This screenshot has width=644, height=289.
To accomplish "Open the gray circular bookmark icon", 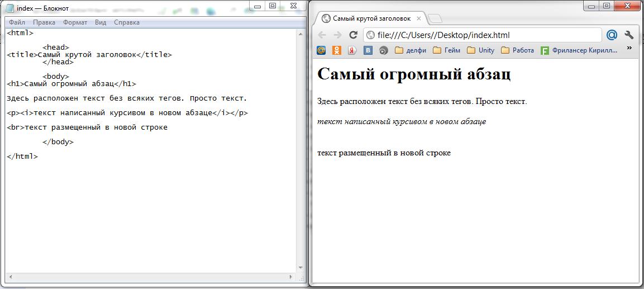I will click(384, 50).
